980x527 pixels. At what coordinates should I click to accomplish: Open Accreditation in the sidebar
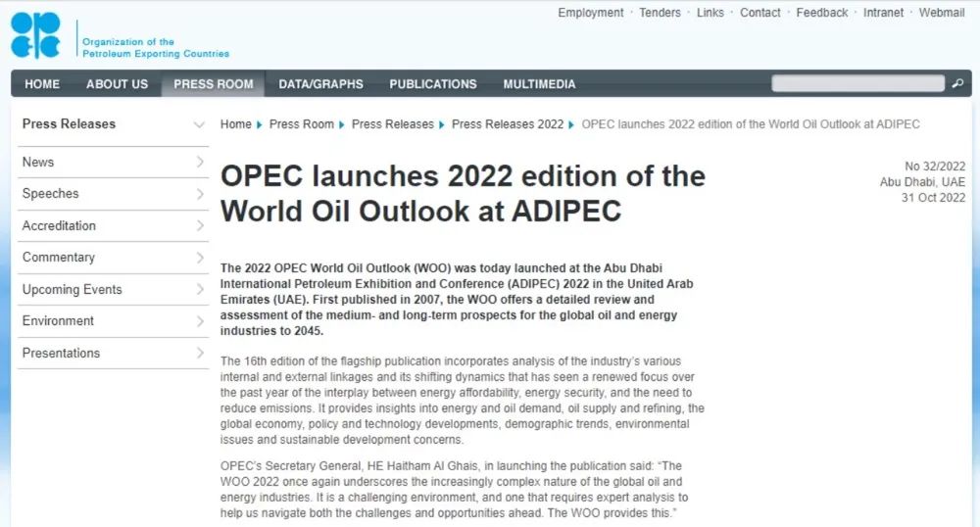pos(59,225)
